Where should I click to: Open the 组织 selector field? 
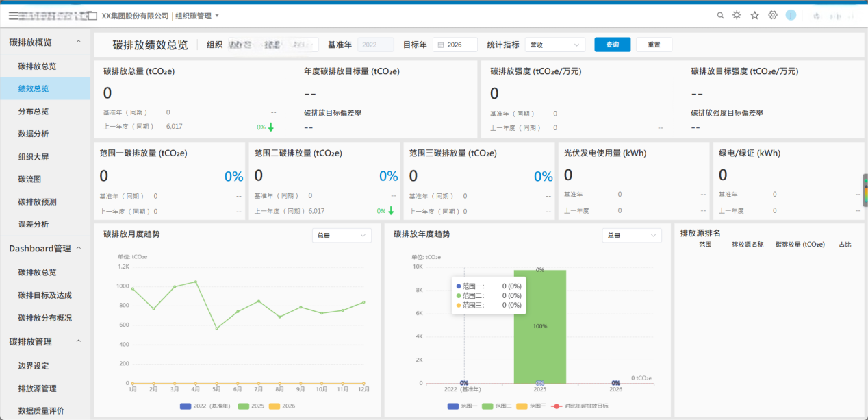pyautogui.click(x=272, y=45)
